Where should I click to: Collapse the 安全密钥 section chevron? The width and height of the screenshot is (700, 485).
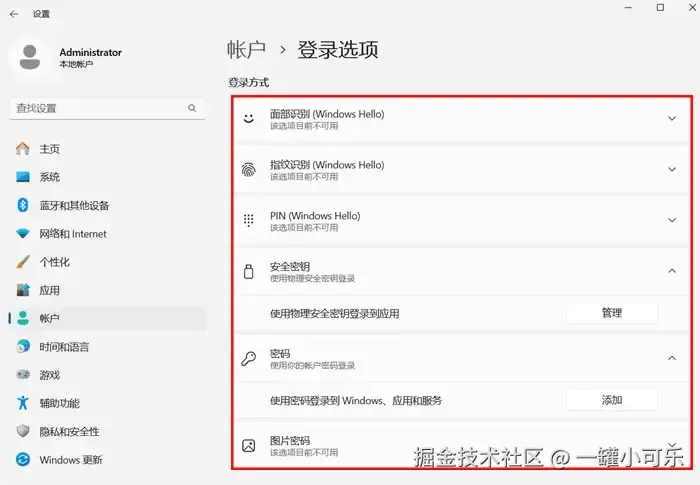click(672, 271)
